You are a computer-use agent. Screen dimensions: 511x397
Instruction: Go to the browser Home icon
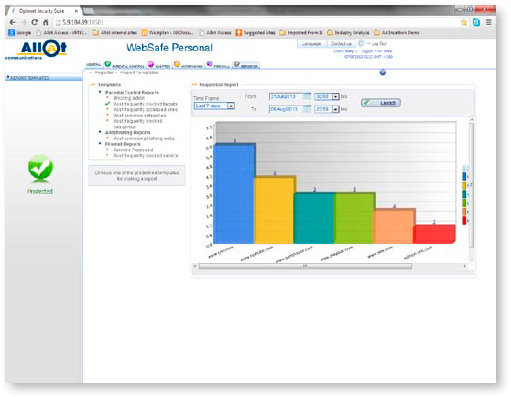click(x=46, y=22)
